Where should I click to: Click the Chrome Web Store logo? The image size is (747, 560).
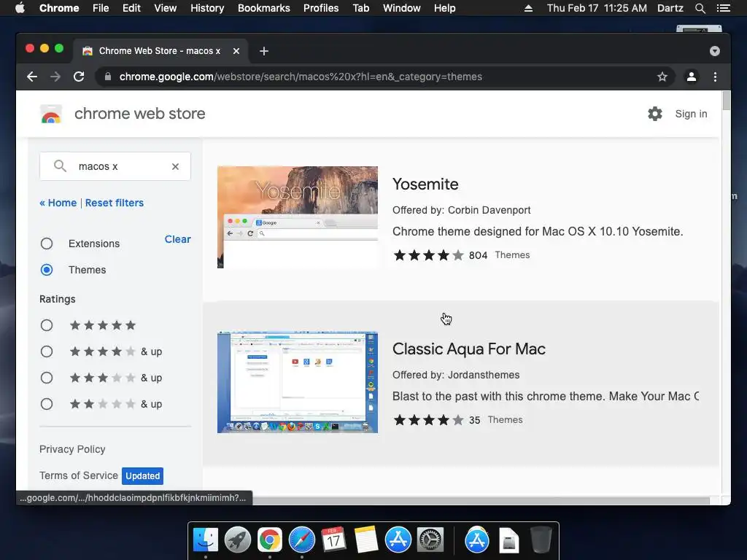[x=51, y=114]
